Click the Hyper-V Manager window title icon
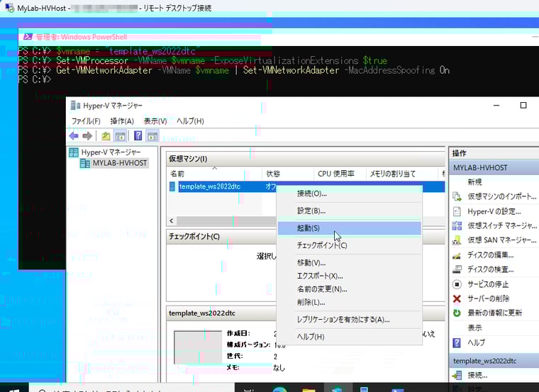 [x=75, y=106]
